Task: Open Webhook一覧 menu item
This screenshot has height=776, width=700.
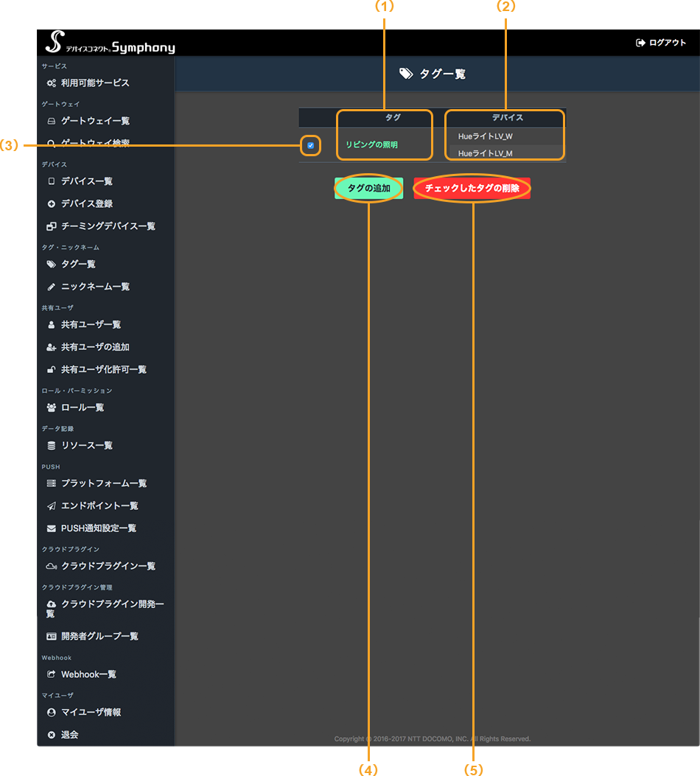Action: pyautogui.click(x=88, y=674)
